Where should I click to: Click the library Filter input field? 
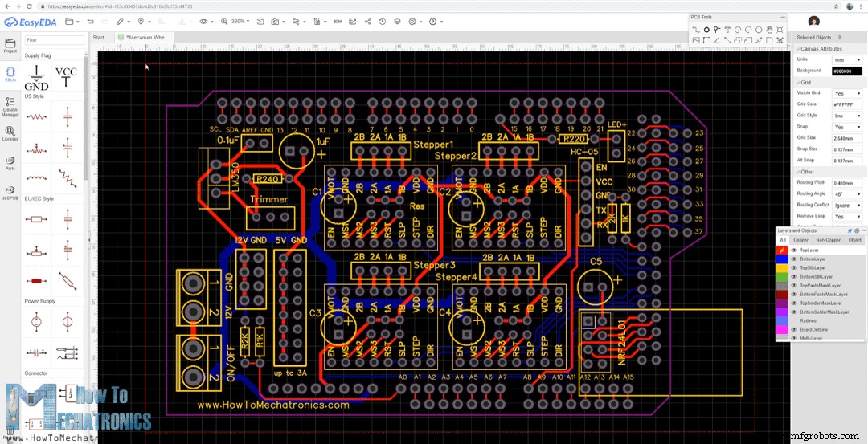point(54,39)
